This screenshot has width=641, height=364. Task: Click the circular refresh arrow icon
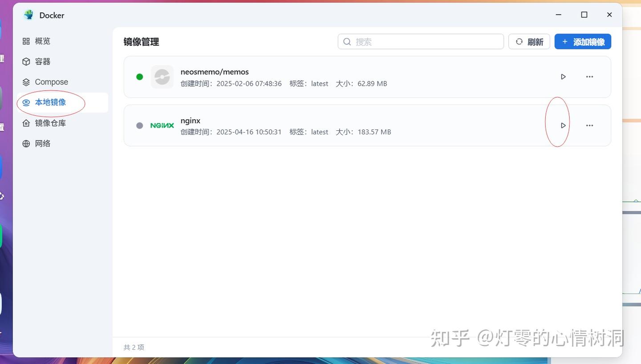tap(519, 41)
